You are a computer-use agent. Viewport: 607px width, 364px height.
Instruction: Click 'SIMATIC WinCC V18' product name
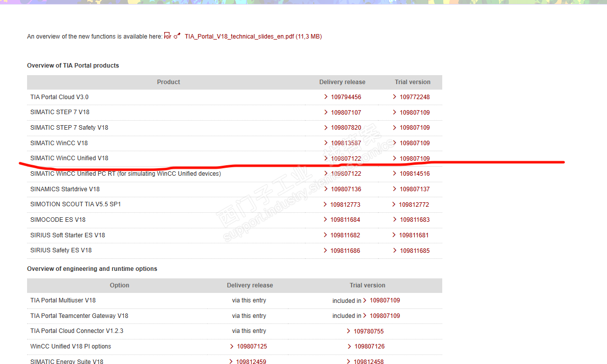[59, 143]
